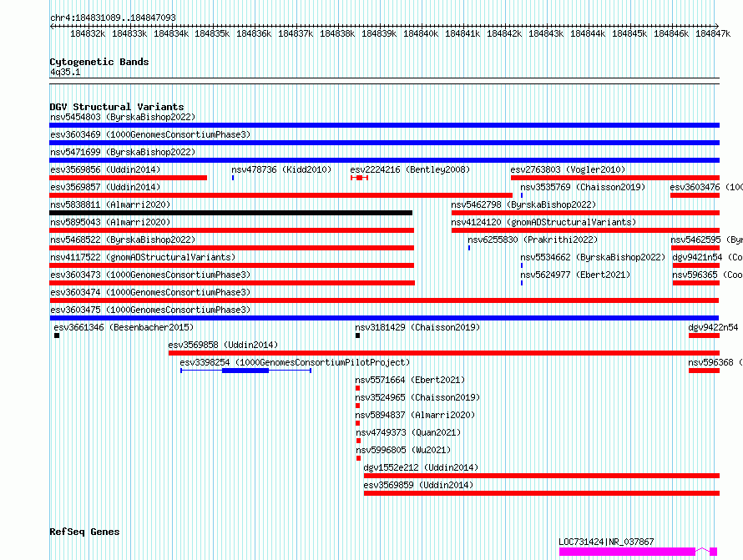This screenshot has height=560, width=743.
Task: Open the nsv5471699 (ByrskaBishop2022) variant label
Action: 123,152
